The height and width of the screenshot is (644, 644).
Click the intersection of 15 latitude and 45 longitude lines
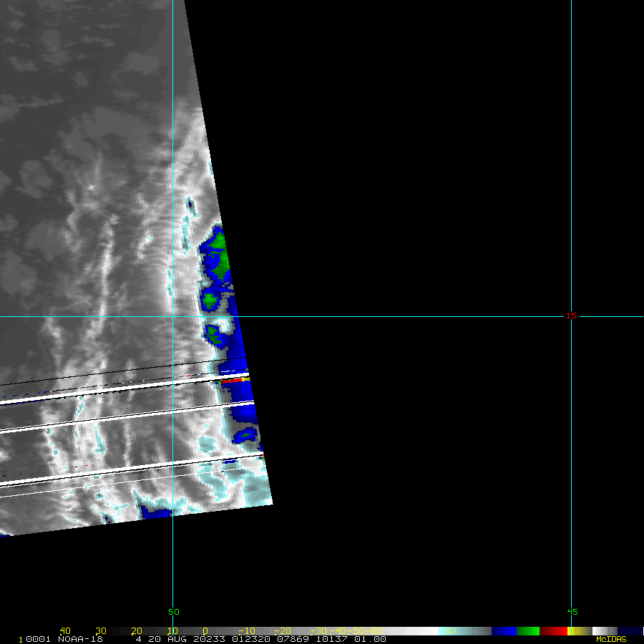pyautogui.click(x=571, y=316)
